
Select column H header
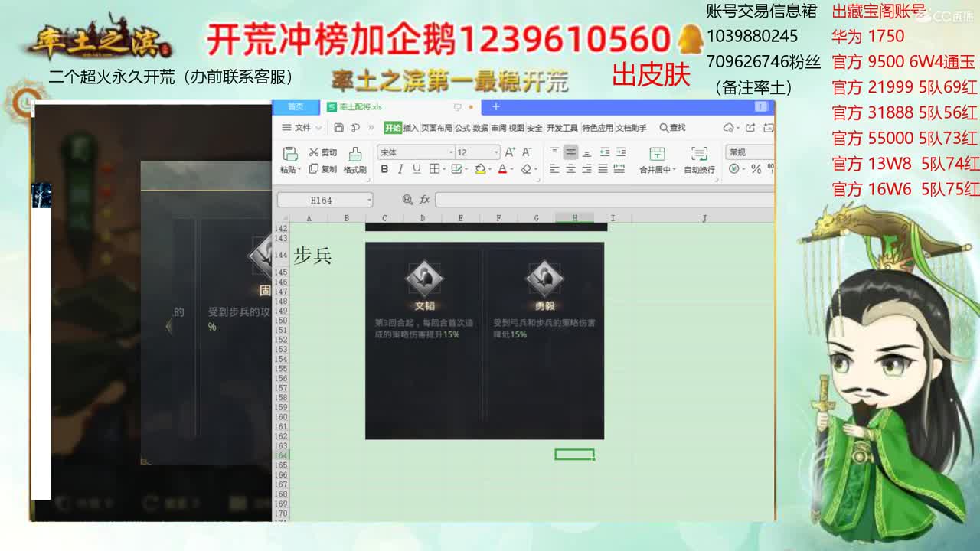click(574, 218)
